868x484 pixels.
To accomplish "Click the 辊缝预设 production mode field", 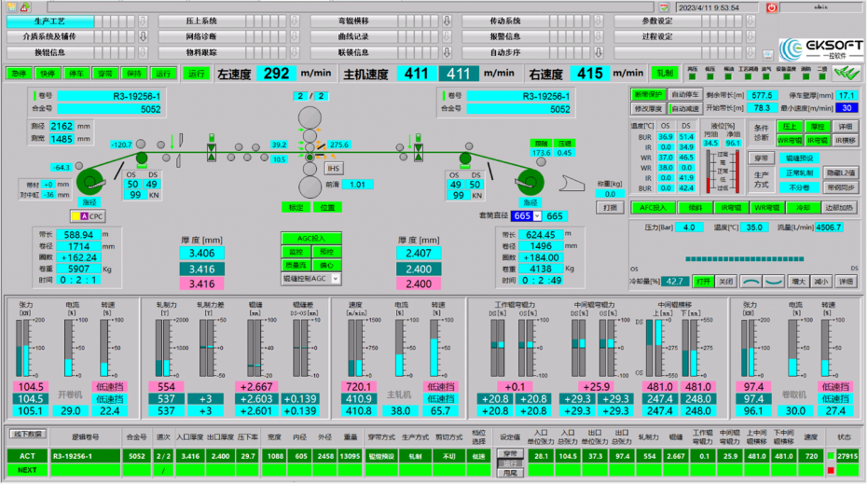I will coord(799,159).
